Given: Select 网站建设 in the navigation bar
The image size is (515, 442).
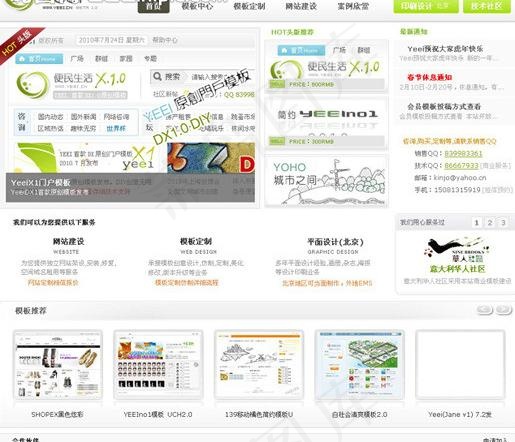Looking at the screenshot, I should point(301,6).
